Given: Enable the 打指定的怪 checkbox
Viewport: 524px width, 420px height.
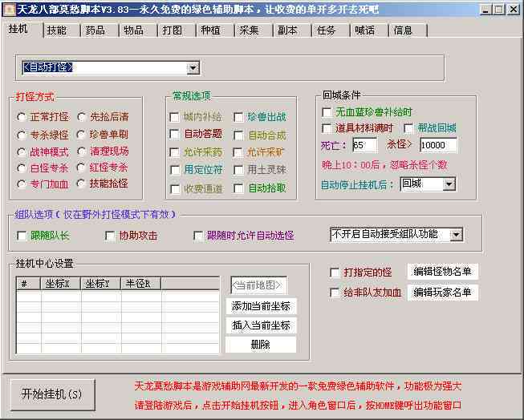Looking at the screenshot, I should [335, 273].
